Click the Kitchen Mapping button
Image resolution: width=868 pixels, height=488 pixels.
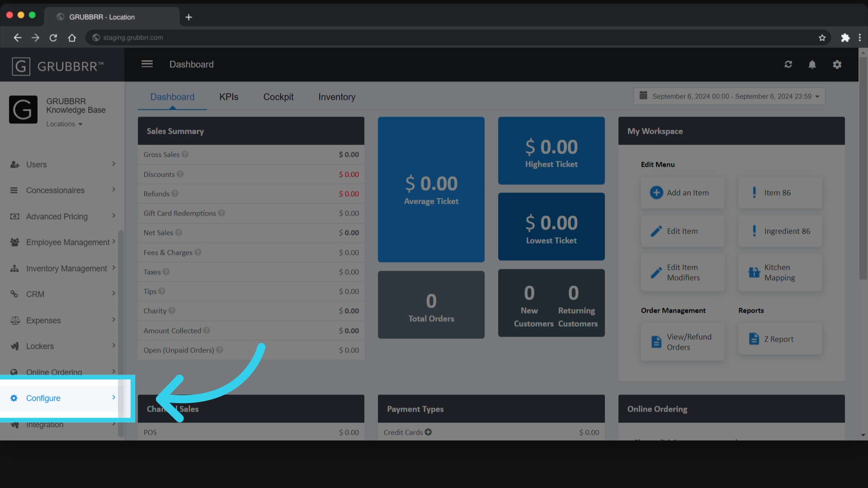(780, 272)
